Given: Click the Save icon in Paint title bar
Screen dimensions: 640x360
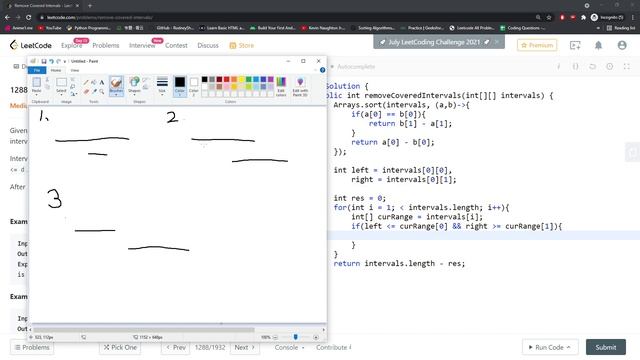Looking at the screenshot, I should [44, 61].
